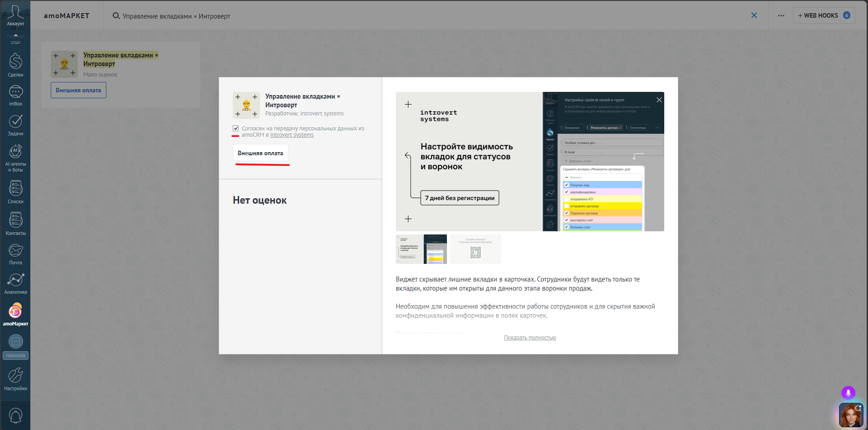Open Задачи section
Viewport: 868px width, 430px height.
[15, 125]
